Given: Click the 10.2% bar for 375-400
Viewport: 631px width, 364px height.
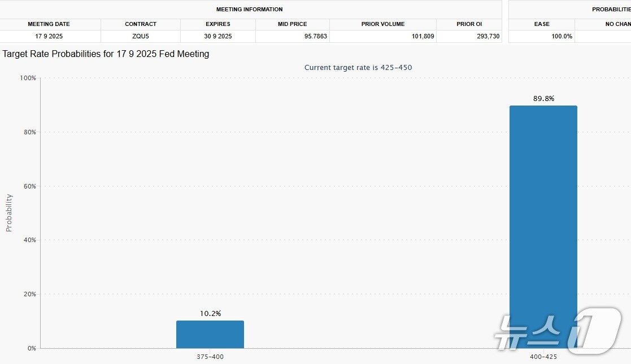Looking at the screenshot, I should tap(210, 334).
